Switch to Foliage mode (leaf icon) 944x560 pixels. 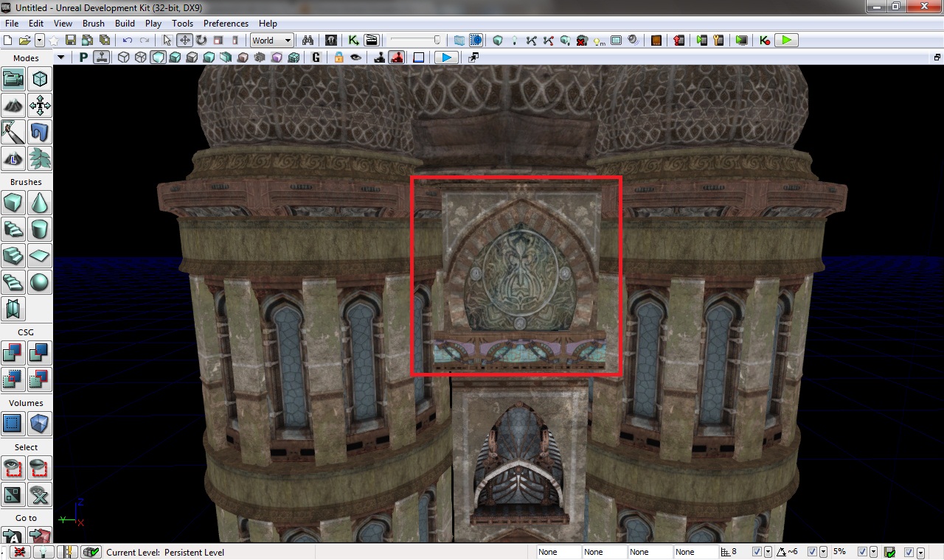[40, 158]
